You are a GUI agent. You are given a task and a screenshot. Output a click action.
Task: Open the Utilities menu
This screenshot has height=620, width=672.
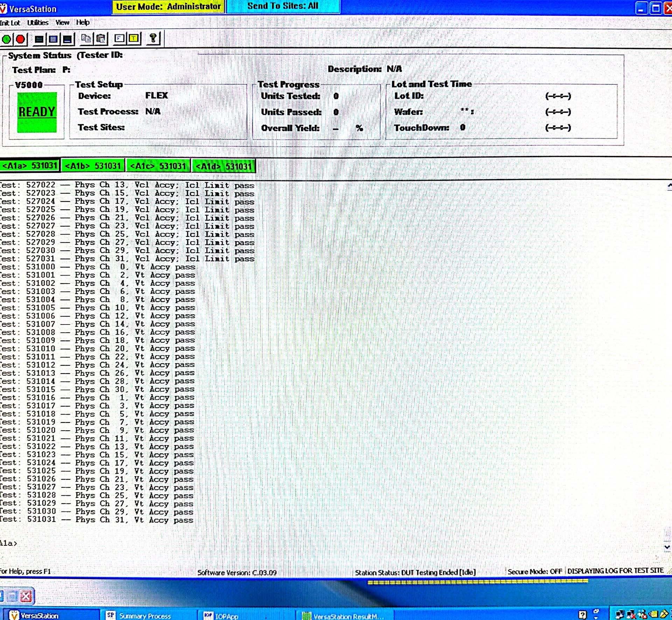(x=38, y=23)
